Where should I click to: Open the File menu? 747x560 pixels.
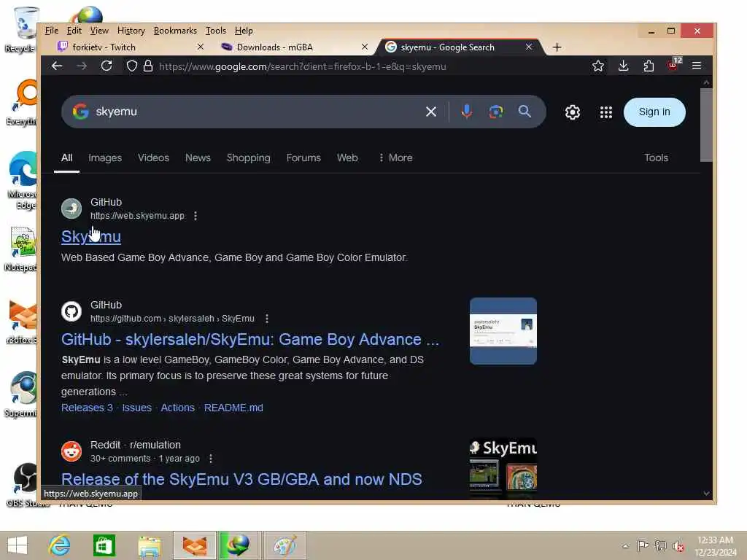tap(52, 31)
